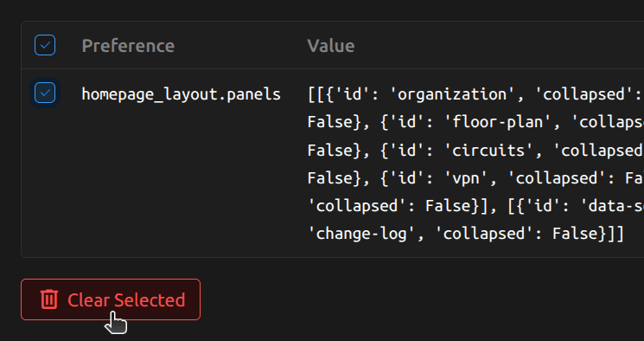Click the 'False}],' text ending first panel list
Screen dimensions: 644x341
462,206
